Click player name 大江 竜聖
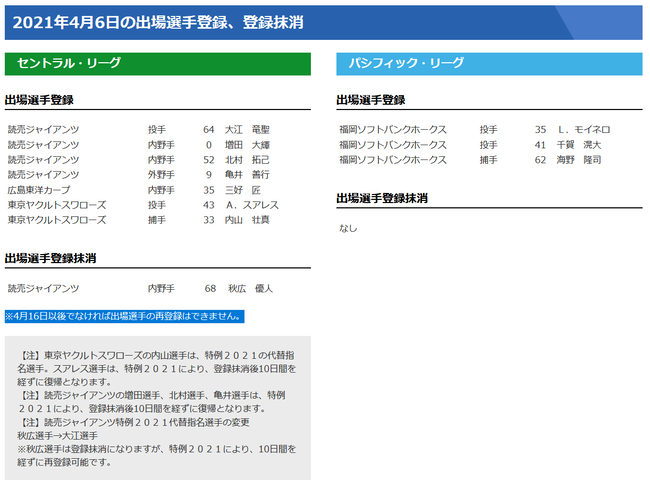650x480 pixels. (x=247, y=130)
